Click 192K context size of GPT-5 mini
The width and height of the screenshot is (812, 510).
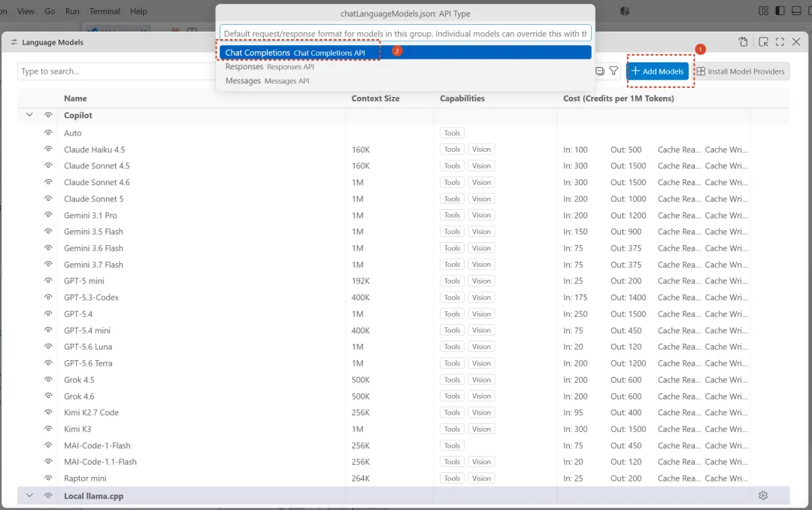coord(360,281)
